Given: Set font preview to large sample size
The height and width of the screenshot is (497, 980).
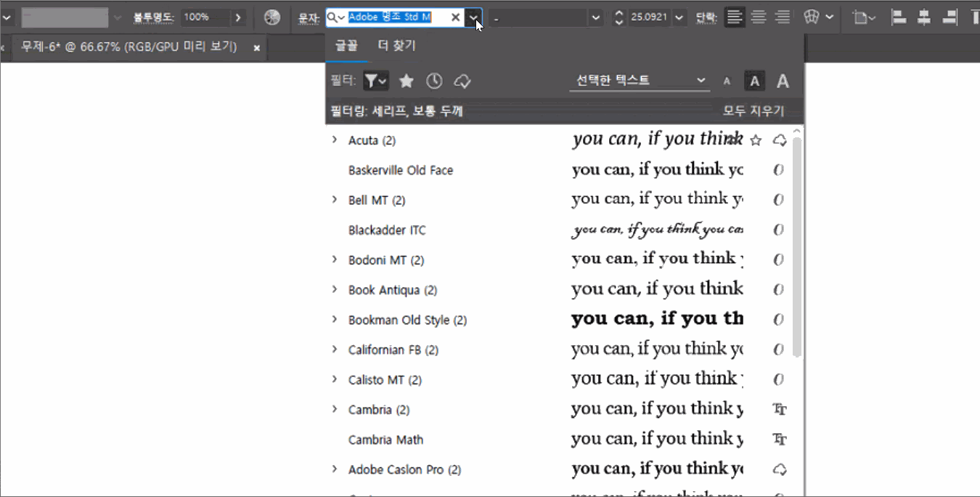Looking at the screenshot, I should (783, 81).
